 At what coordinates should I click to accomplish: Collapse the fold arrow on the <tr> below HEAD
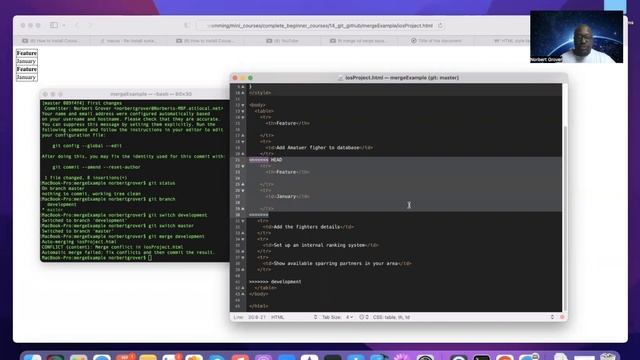[243, 166]
